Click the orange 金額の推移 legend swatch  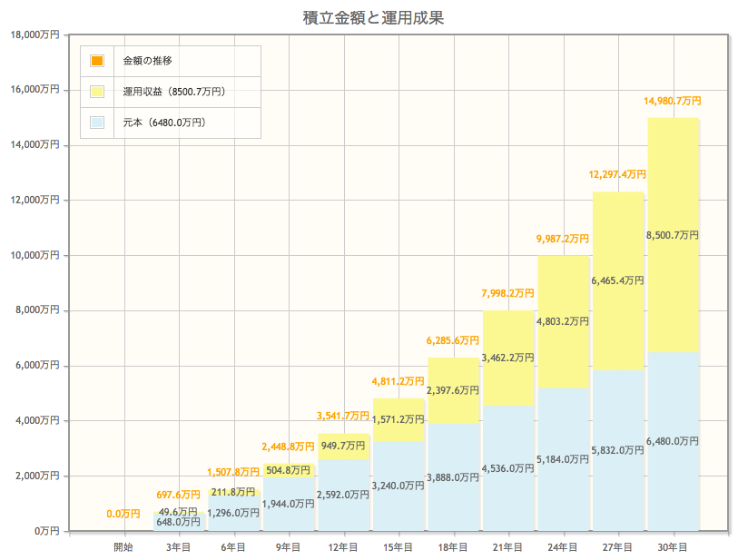pyautogui.click(x=97, y=61)
